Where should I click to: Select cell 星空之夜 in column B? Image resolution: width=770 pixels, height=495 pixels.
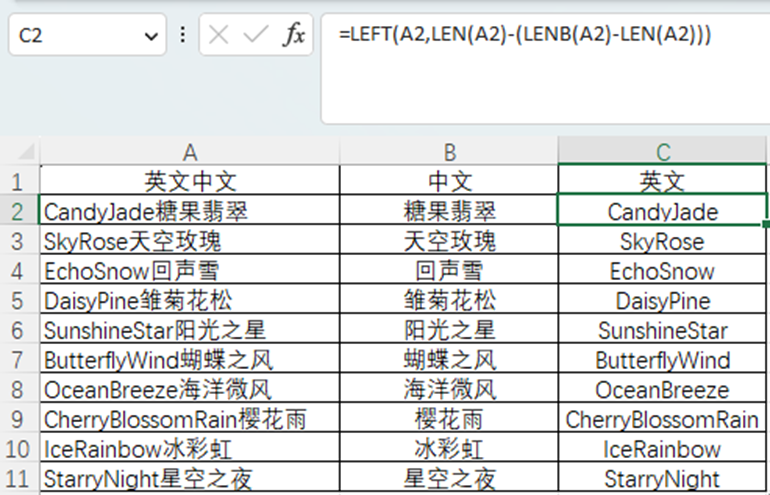coord(449,478)
